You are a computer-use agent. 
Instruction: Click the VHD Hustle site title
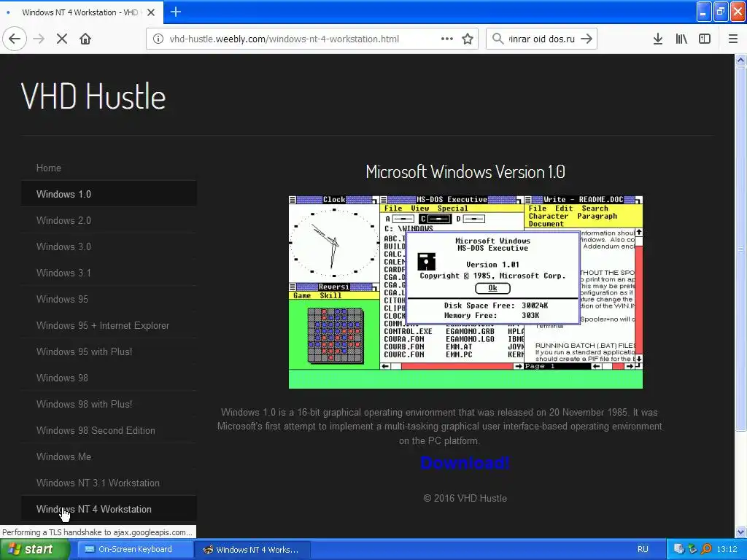coord(93,96)
